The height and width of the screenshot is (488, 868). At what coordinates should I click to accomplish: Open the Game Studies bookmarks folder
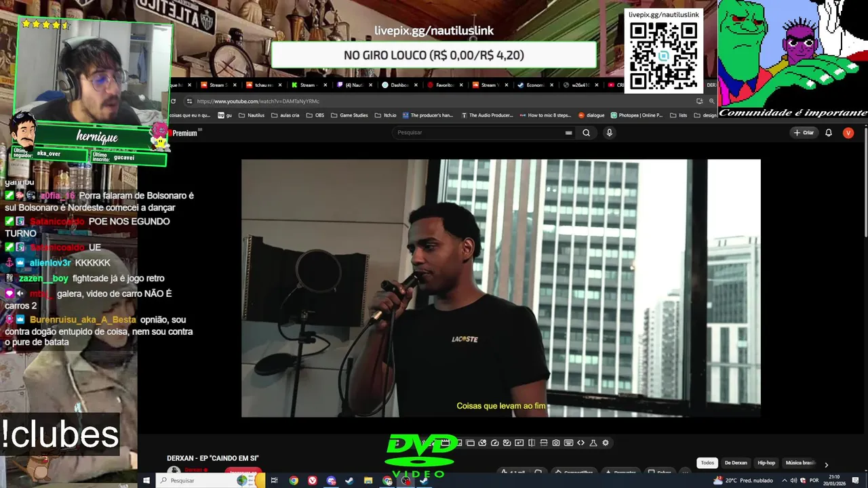(349, 115)
